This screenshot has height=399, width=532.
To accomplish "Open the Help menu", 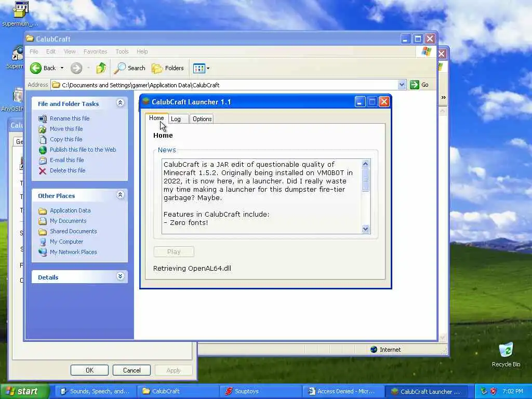I will (142, 51).
